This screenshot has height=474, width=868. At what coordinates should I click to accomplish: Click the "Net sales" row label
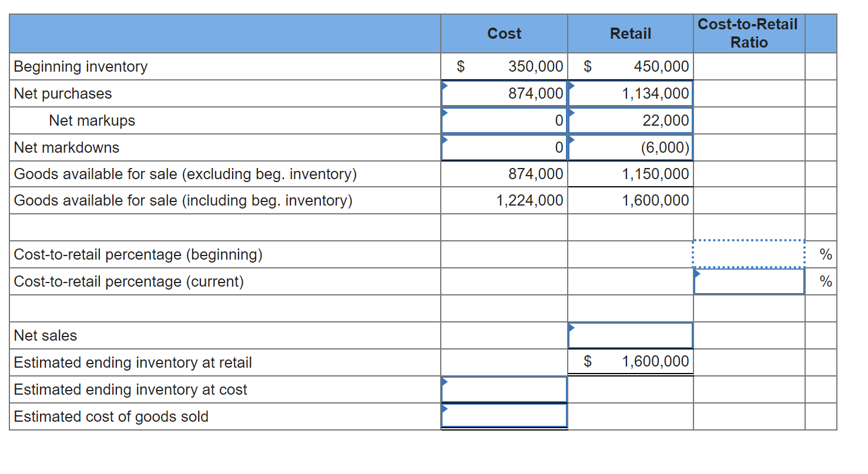(x=45, y=335)
